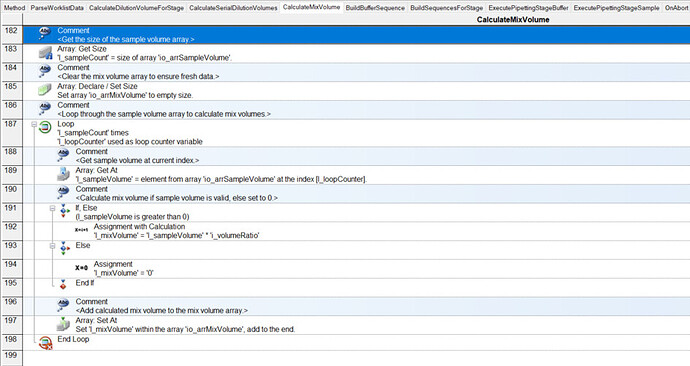Click the Array Set At icon on line 197
Screen dimensions: 690x366
63,324
